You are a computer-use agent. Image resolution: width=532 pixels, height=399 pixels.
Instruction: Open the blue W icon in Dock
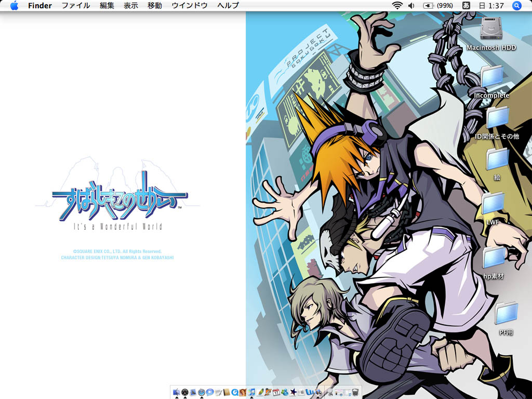click(x=309, y=392)
